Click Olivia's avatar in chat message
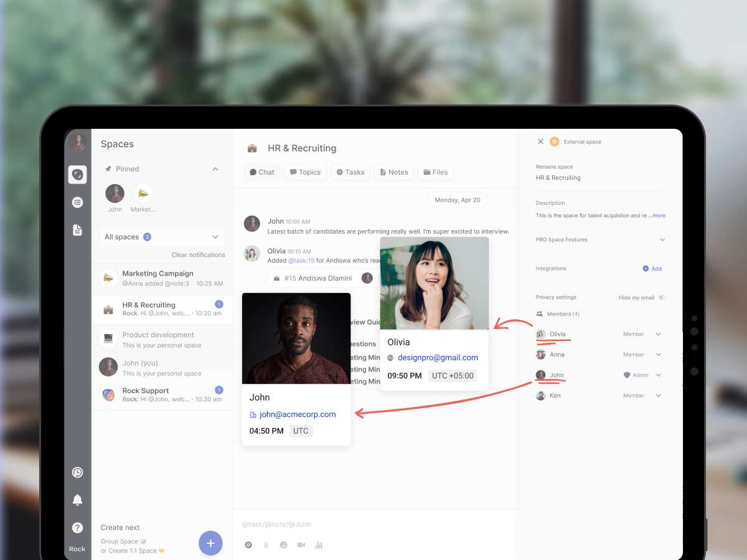 (252, 253)
